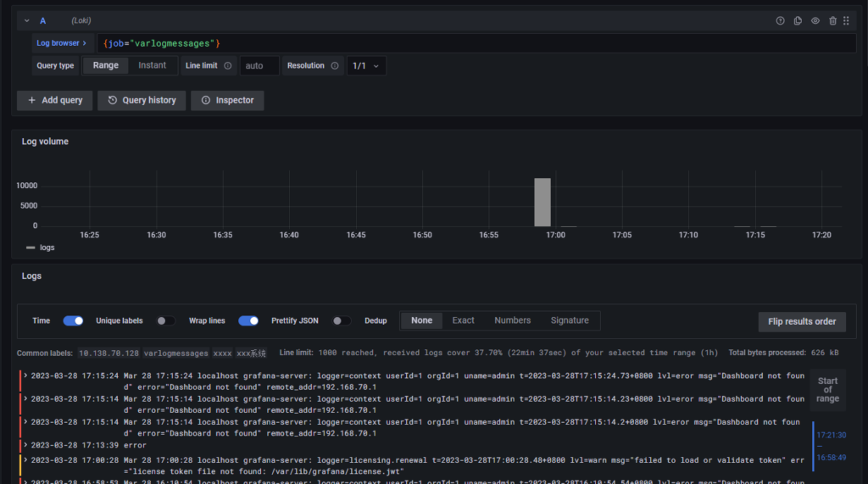868x484 pixels.
Task: Delete query A with the trash icon
Action: pyautogui.click(x=832, y=20)
